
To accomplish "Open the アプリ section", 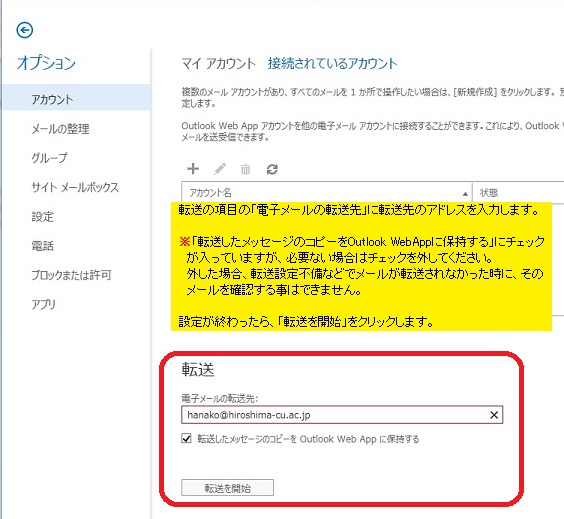I will point(44,304).
